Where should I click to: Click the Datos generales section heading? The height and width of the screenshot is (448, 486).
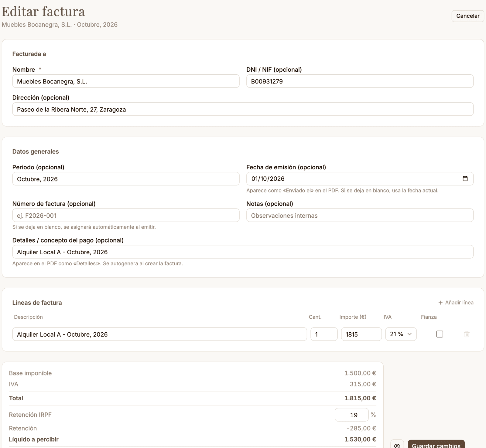click(x=36, y=151)
